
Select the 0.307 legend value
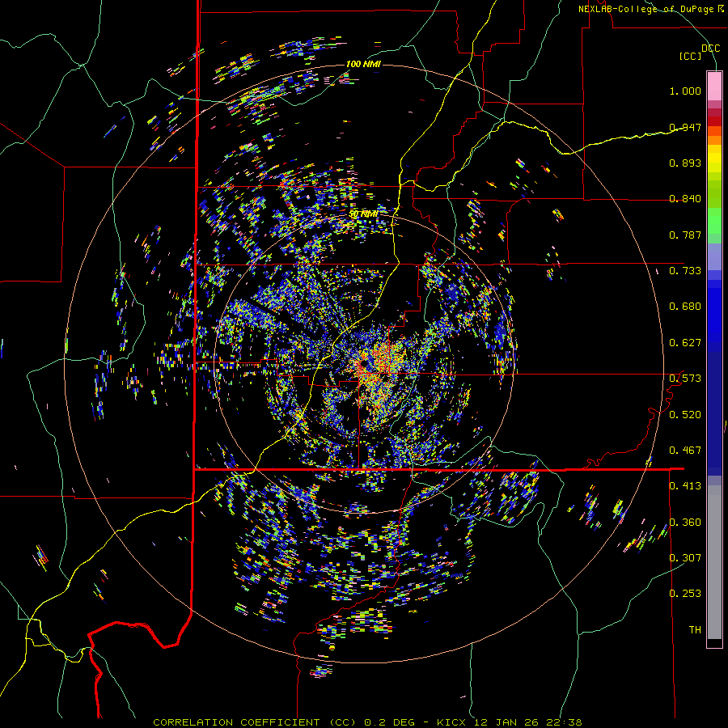point(685,558)
